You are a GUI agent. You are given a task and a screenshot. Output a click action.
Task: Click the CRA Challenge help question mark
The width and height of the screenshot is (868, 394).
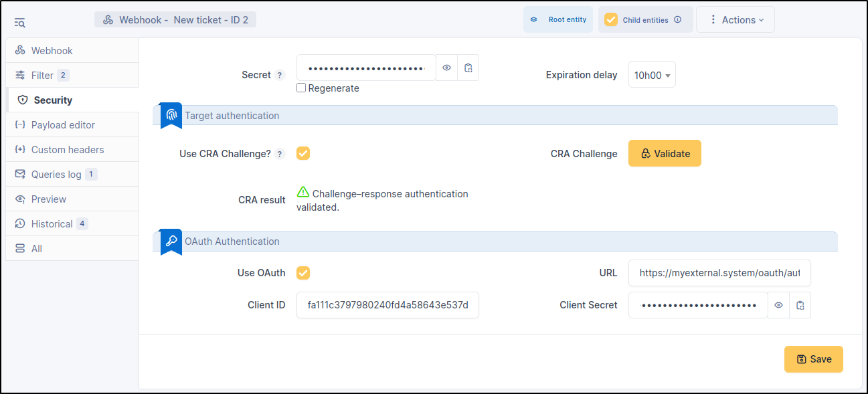[280, 154]
